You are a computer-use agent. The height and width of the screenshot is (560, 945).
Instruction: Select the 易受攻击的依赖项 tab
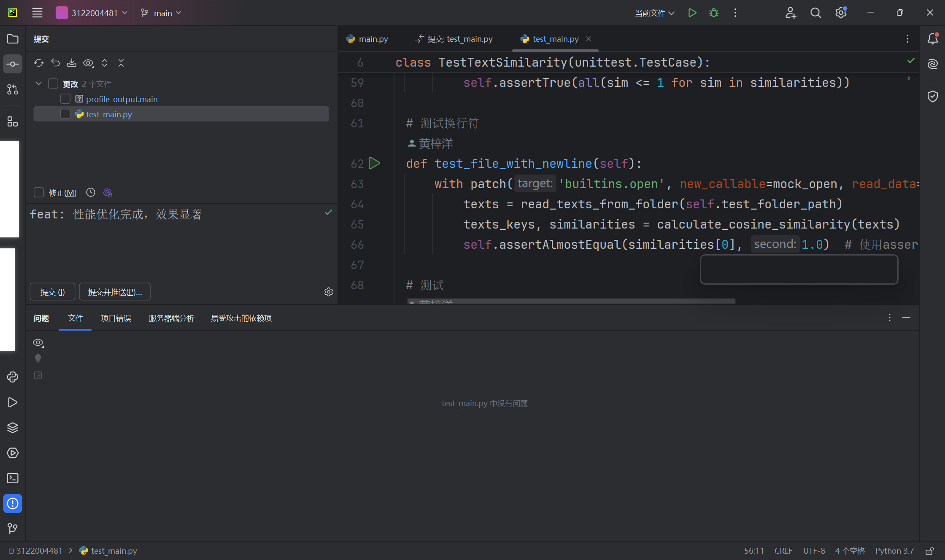(241, 318)
